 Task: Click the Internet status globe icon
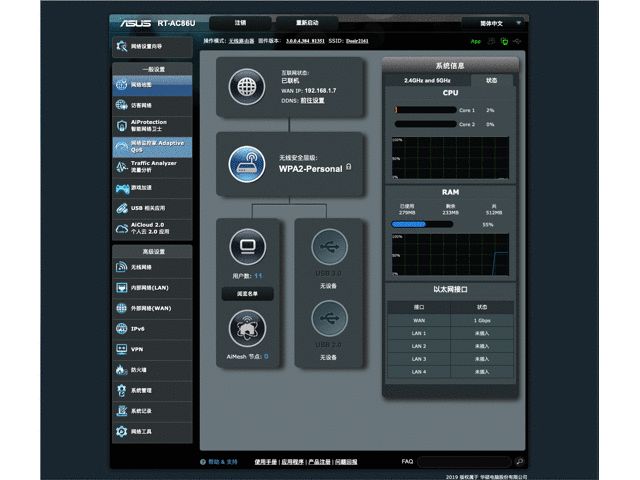[x=247, y=87]
